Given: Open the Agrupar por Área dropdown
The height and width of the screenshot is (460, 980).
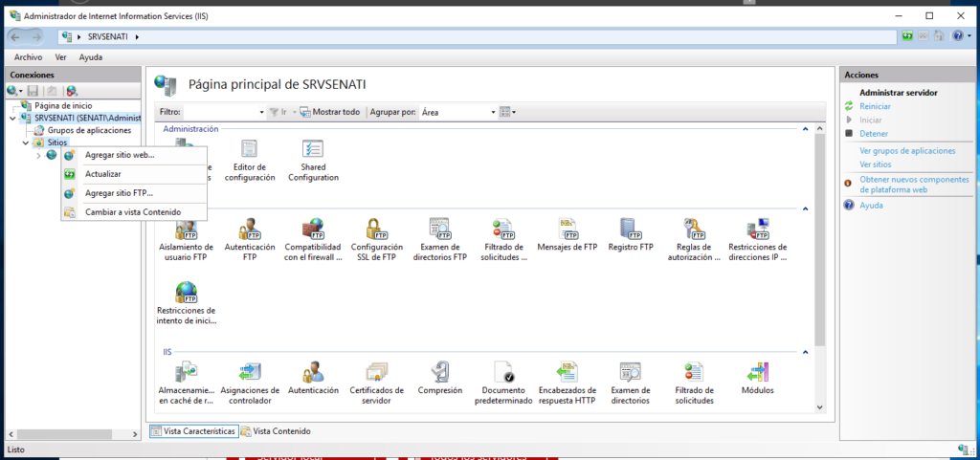Looking at the screenshot, I should click(493, 112).
